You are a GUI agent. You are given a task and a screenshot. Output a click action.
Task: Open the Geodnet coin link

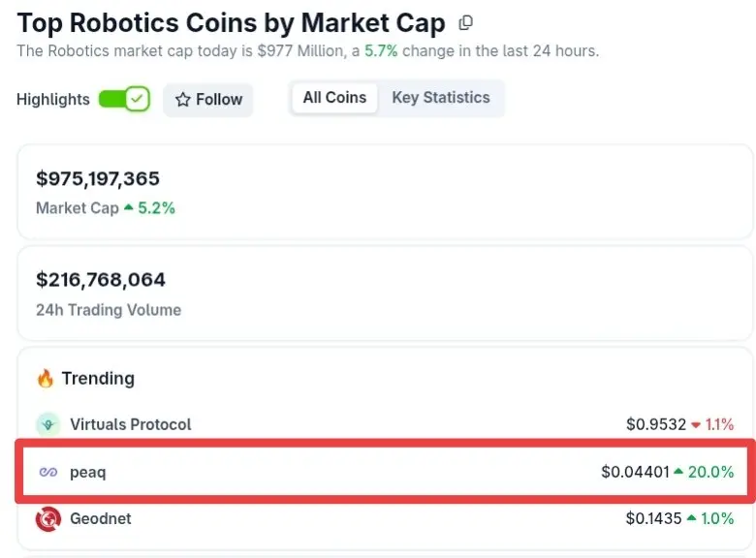(101, 519)
